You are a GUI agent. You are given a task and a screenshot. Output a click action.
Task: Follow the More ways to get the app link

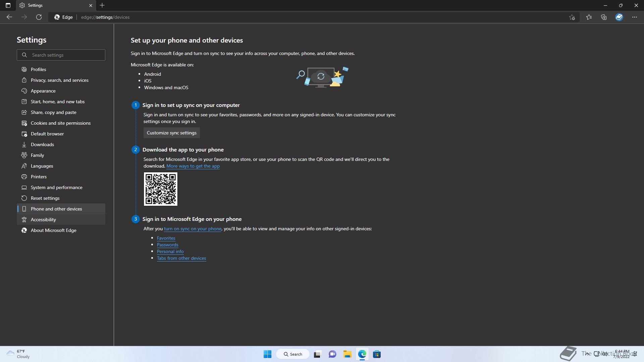(x=193, y=166)
